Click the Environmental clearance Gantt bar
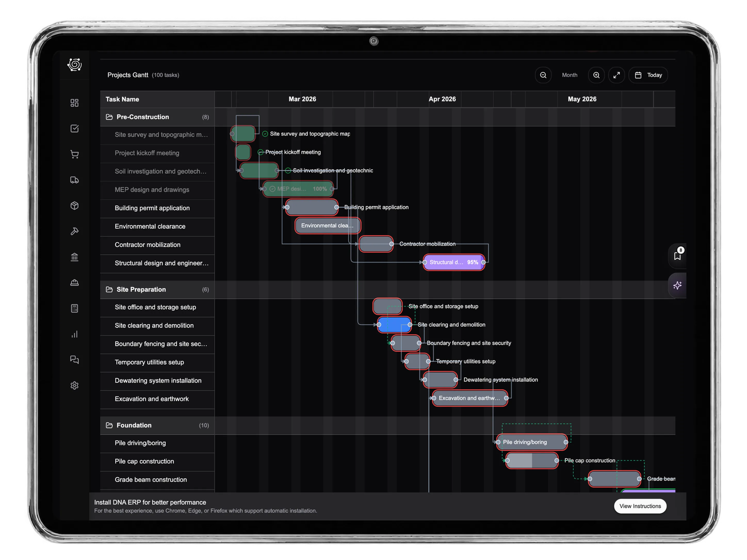This screenshot has height=560, width=747. (328, 226)
